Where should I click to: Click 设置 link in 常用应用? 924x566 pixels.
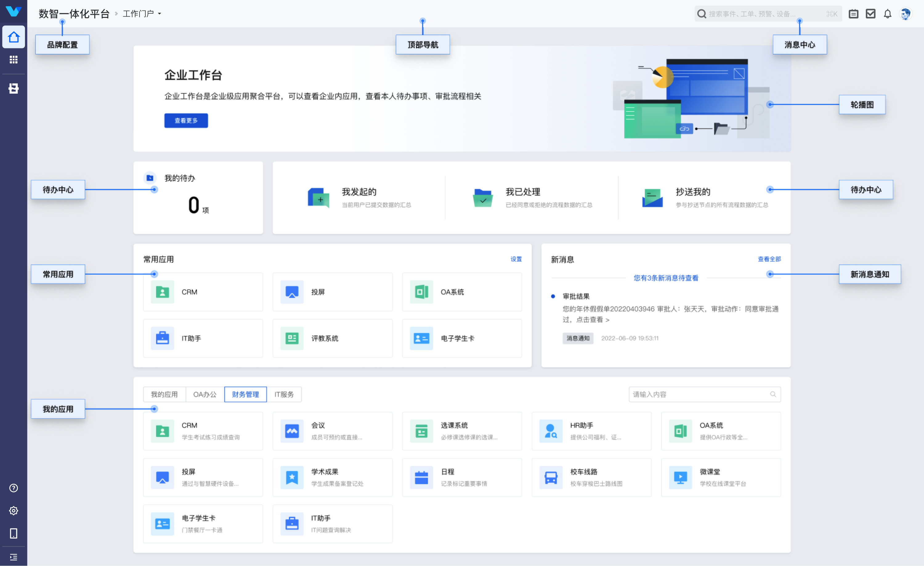point(516,259)
